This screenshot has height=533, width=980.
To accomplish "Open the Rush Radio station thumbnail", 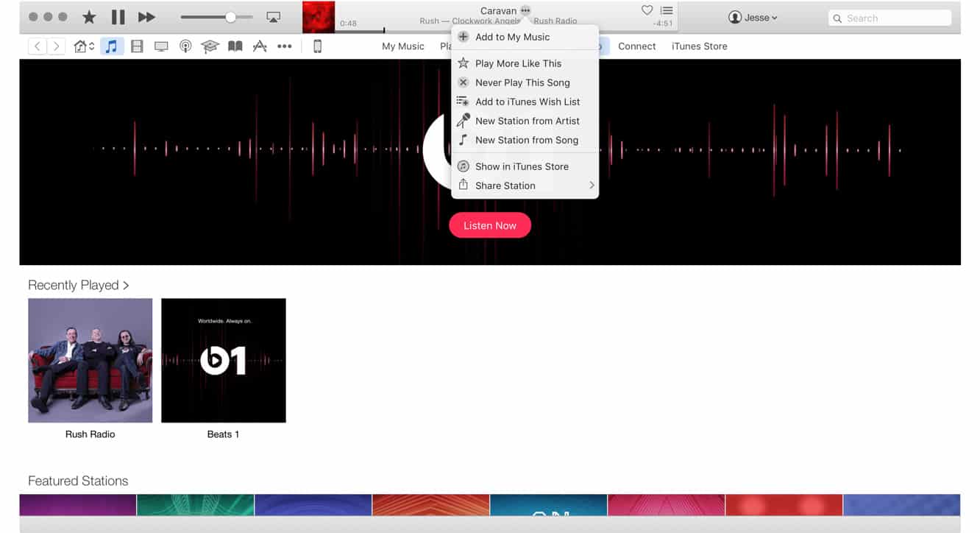I will coord(90,360).
